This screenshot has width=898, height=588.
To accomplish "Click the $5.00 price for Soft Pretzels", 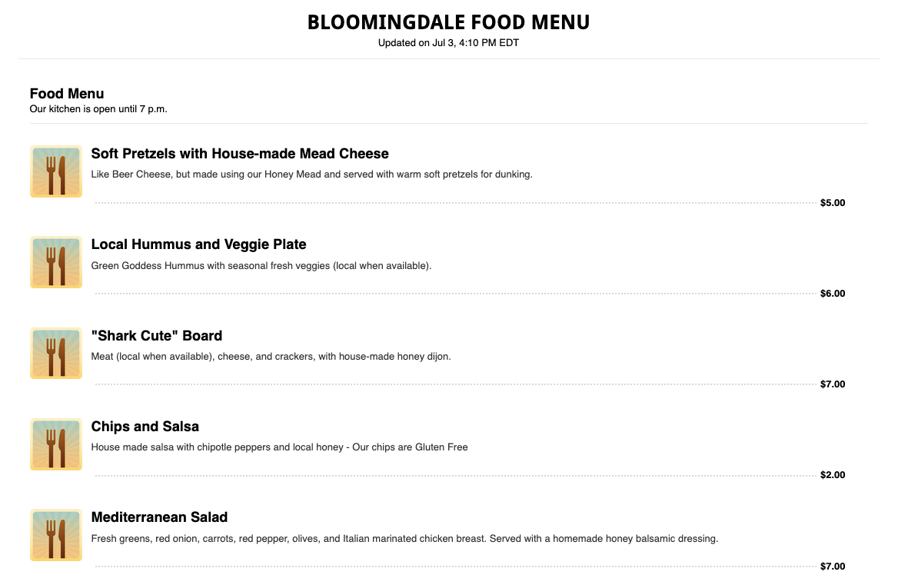I will 833,203.
